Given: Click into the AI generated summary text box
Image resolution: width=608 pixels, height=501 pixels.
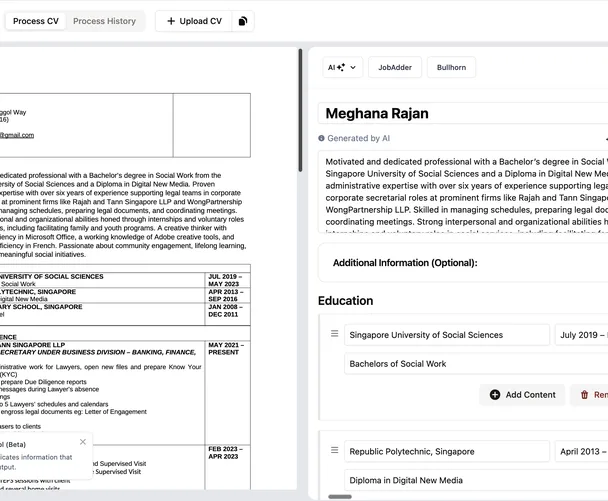Looking at the screenshot, I should click(463, 192).
